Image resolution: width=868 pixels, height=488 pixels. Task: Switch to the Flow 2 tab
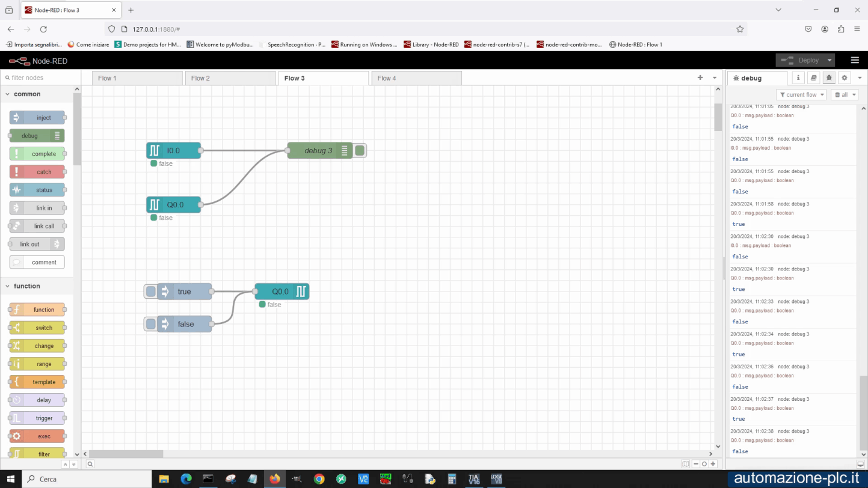tap(230, 78)
